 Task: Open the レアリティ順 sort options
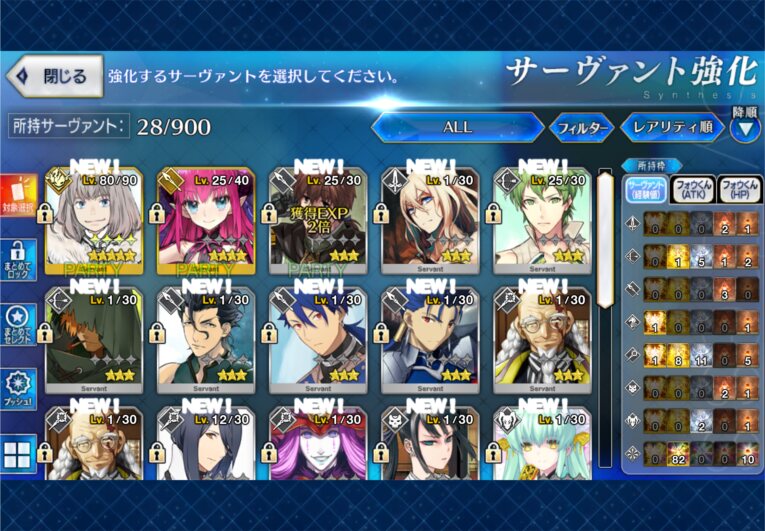point(673,127)
